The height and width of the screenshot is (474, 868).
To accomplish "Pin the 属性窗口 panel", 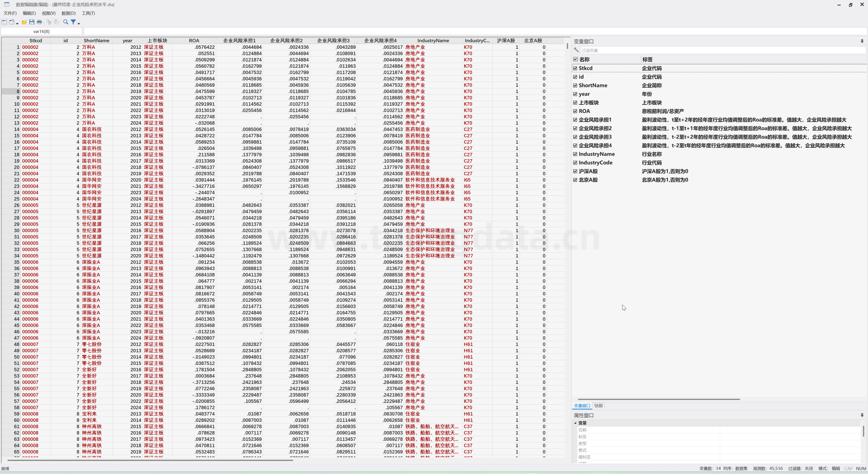I will tap(862, 415).
